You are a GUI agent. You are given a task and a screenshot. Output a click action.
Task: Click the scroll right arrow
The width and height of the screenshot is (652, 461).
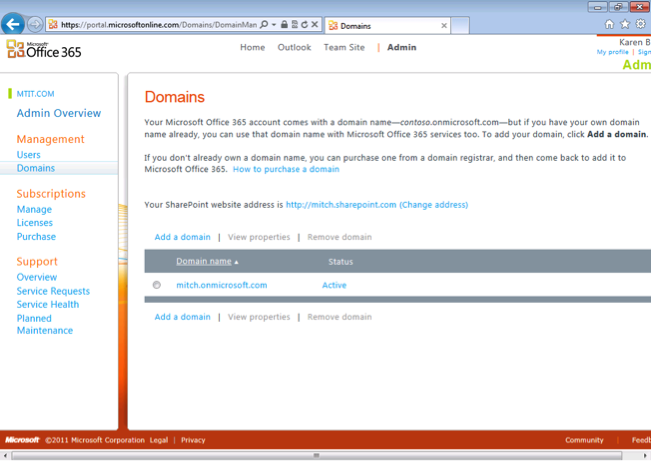(646, 455)
